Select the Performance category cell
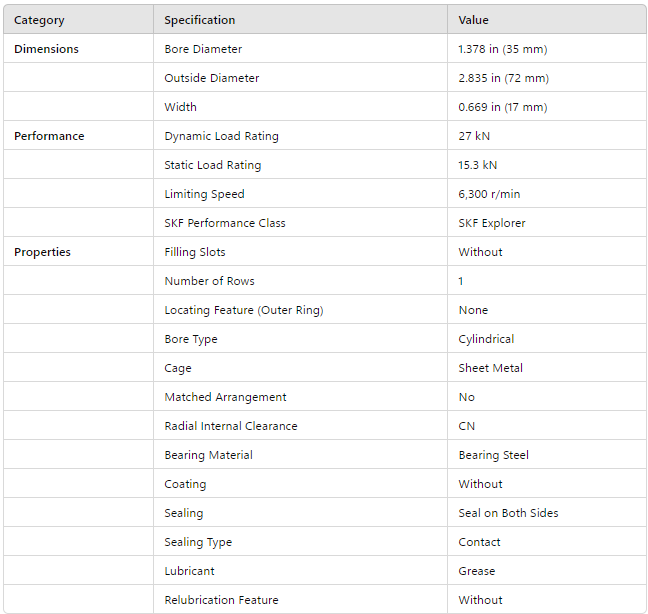The image size is (648, 614). coord(49,136)
